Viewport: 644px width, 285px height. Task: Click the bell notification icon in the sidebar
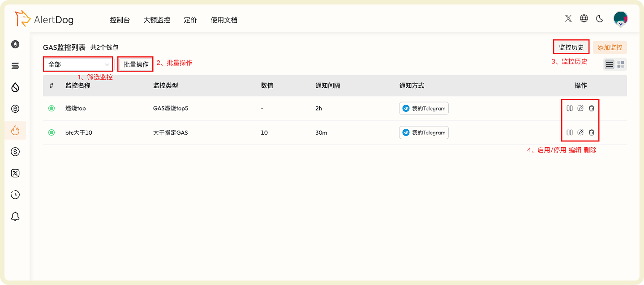tap(15, 216)
